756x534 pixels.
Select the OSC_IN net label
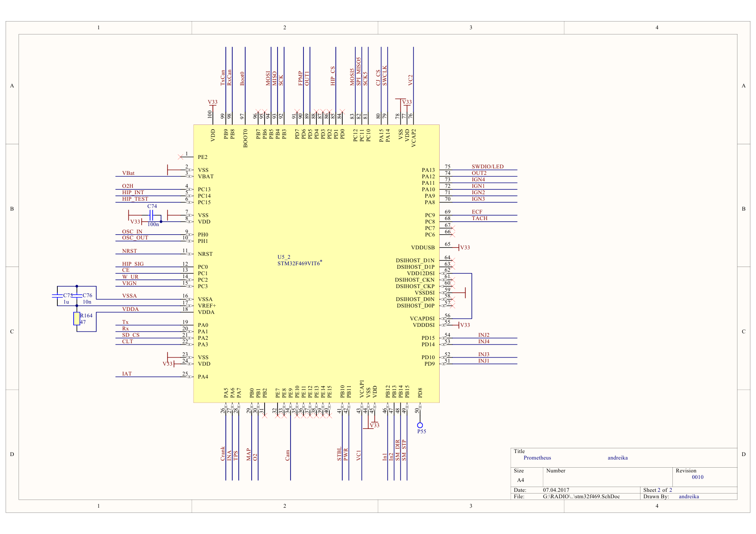tap(132, 232)
